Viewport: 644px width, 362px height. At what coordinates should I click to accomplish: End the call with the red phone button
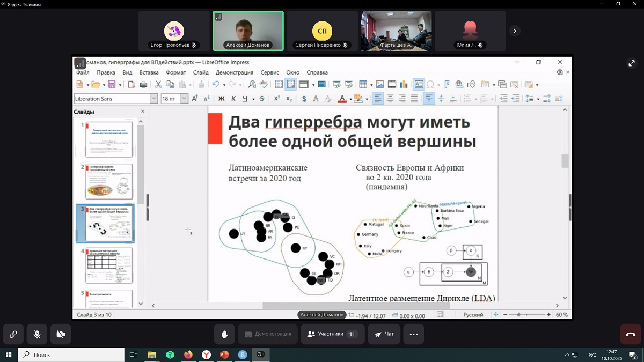tap(631, 334)
